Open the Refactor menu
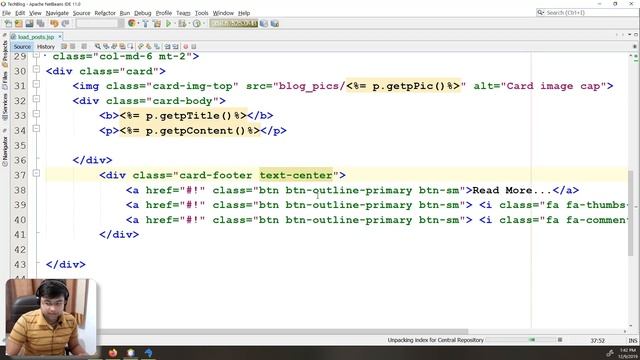Viewport: 640px width, 360px height. (x=105, y=13)
